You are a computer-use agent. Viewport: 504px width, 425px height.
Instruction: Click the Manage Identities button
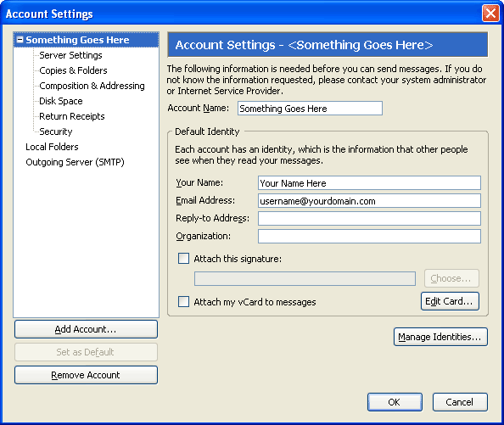[440, 337]
